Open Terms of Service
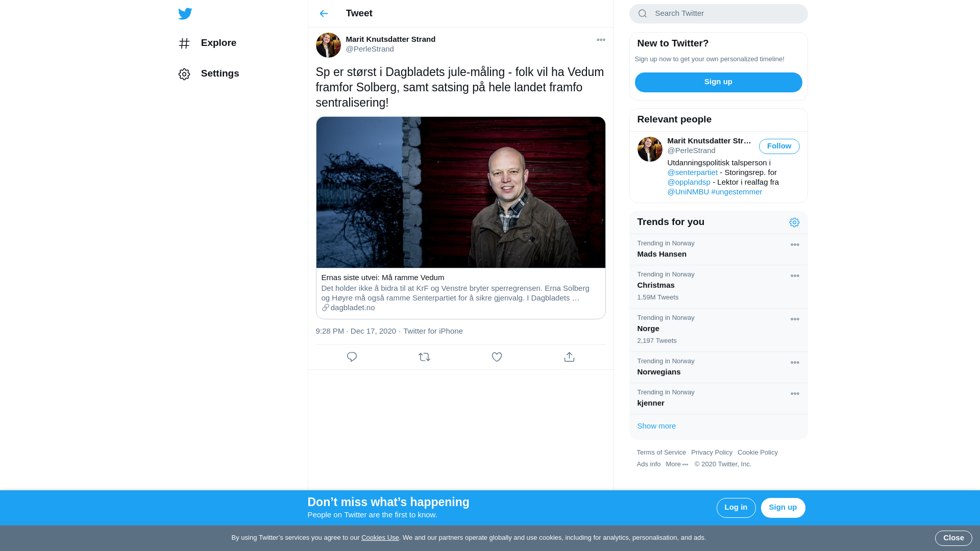 tap(661, 453)
